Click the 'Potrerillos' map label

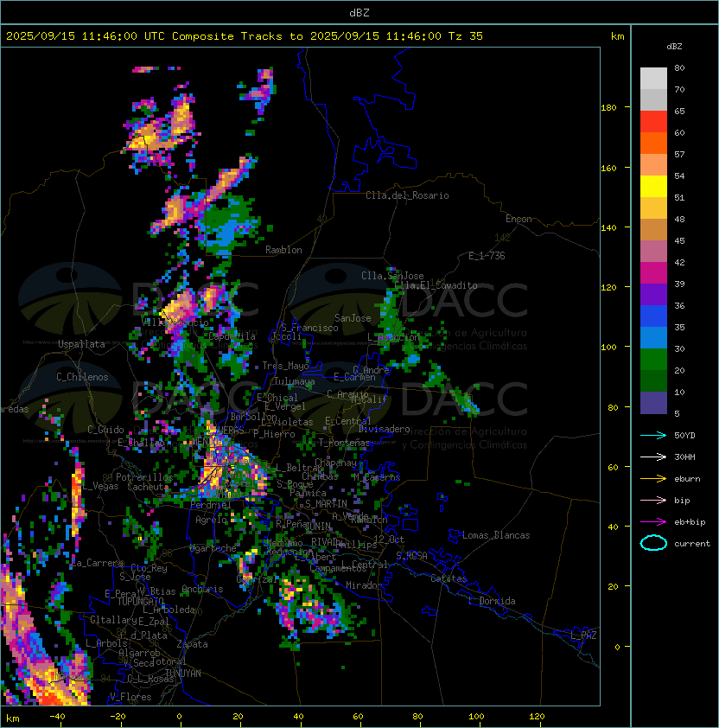point(144,477)
